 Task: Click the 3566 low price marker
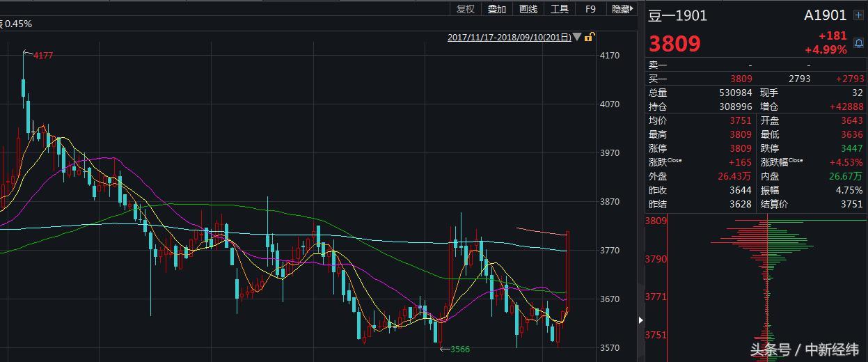tap(460, 349)
